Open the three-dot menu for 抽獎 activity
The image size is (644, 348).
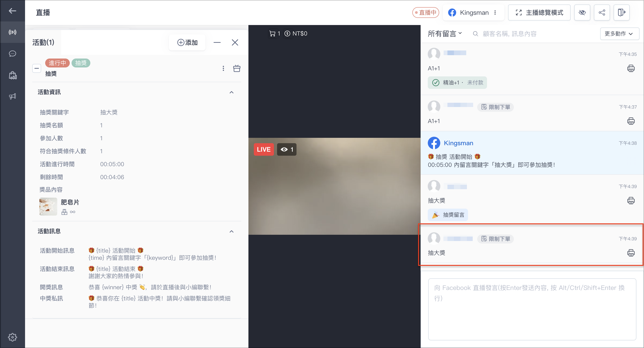tap(223, 68)
